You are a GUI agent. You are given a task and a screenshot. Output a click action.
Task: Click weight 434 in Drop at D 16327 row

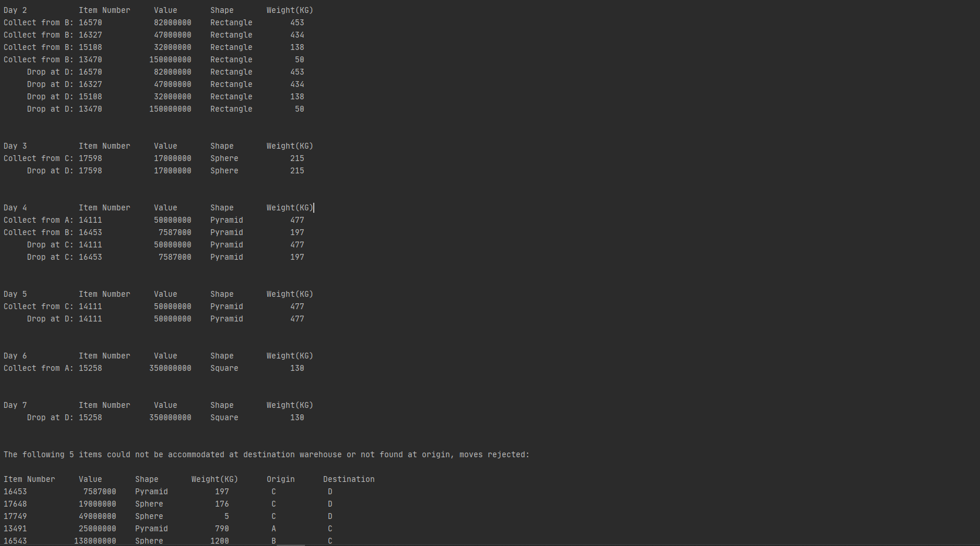(x=297, y=84)
